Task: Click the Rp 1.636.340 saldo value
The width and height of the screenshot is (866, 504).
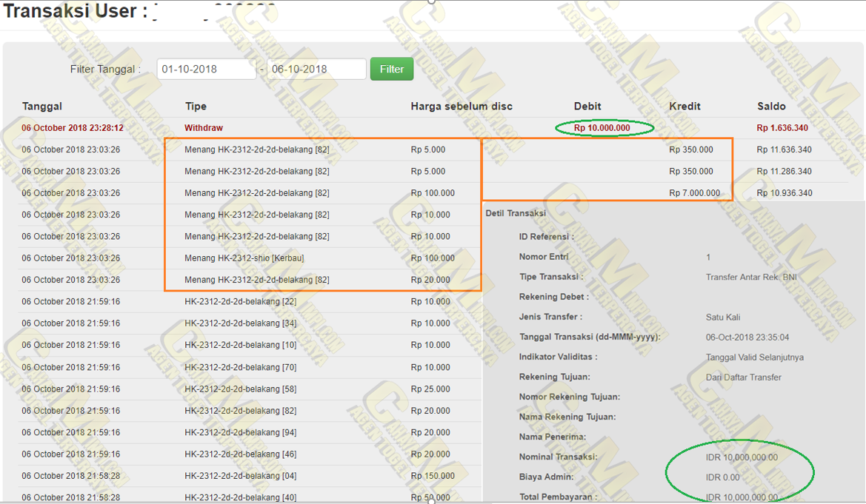Action: (x=782, y=128)
